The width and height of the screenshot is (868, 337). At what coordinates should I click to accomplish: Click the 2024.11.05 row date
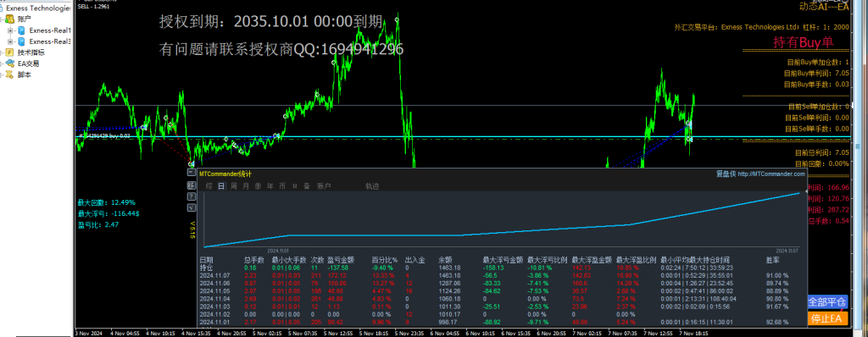tap(214, 290)
